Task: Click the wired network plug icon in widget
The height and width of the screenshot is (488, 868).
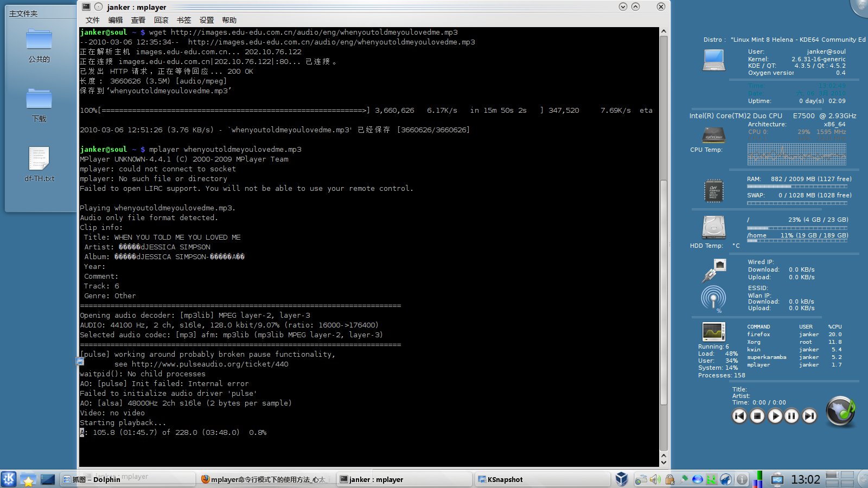Action: coord(714,270)
